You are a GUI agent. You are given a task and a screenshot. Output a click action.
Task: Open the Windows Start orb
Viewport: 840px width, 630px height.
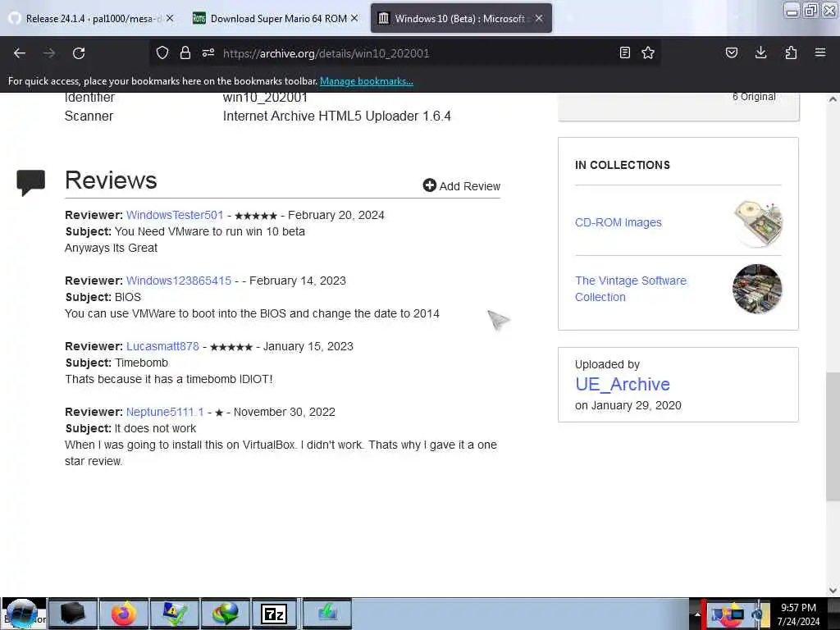tap(22, 614)
